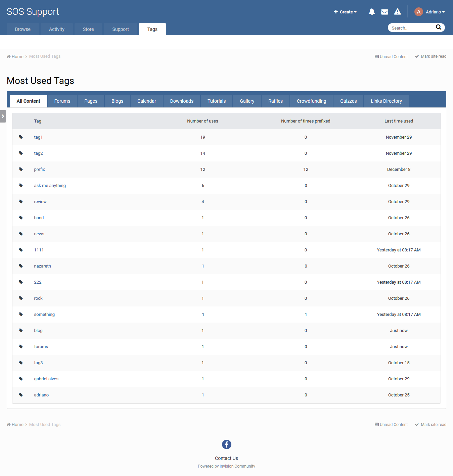The height and width of the screenshot is (476, 453).
Task: Open the Facebook icon in footer
Action: (x=226, y=444)
